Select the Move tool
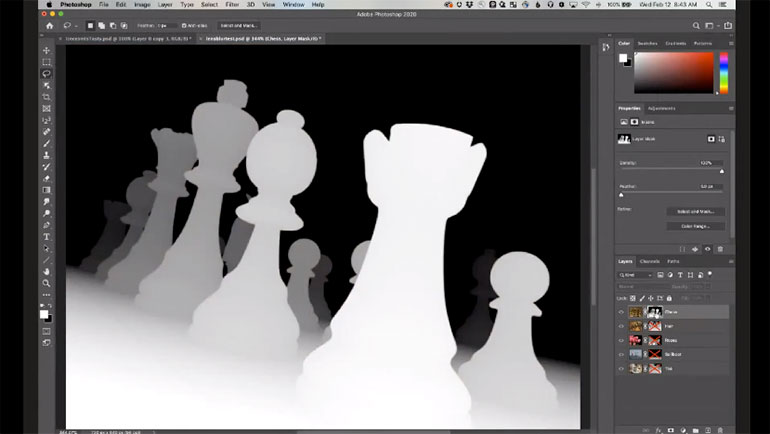770x434 pixels. coord(46,50)
